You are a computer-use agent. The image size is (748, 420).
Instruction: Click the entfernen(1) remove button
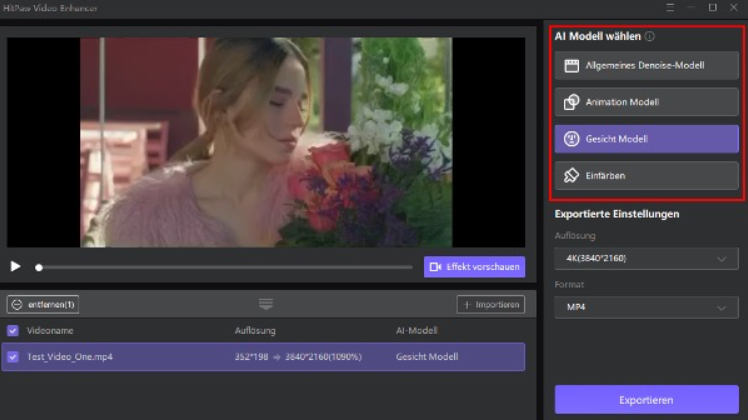click(x=44, y=304)
